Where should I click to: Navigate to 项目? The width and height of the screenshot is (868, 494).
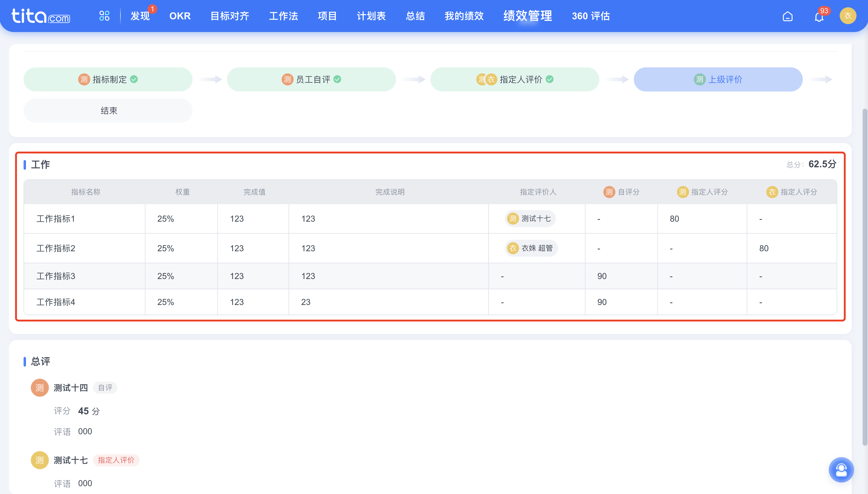pos(327,16)
